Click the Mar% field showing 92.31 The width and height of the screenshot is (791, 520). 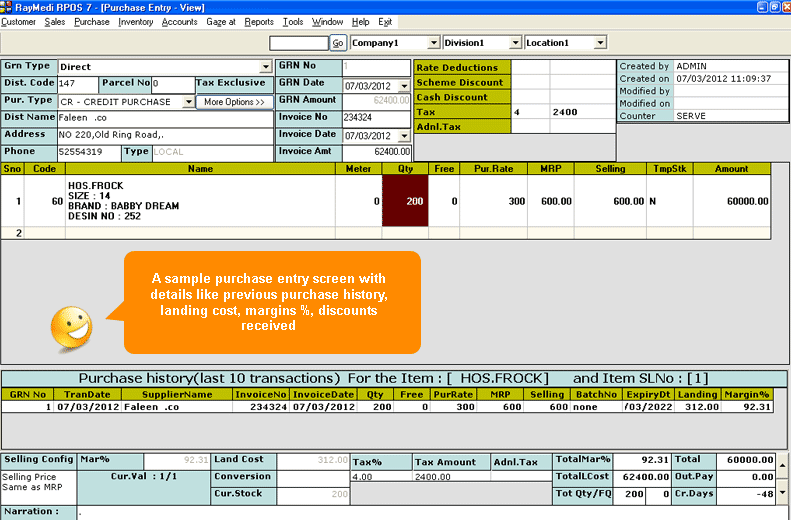176,460
